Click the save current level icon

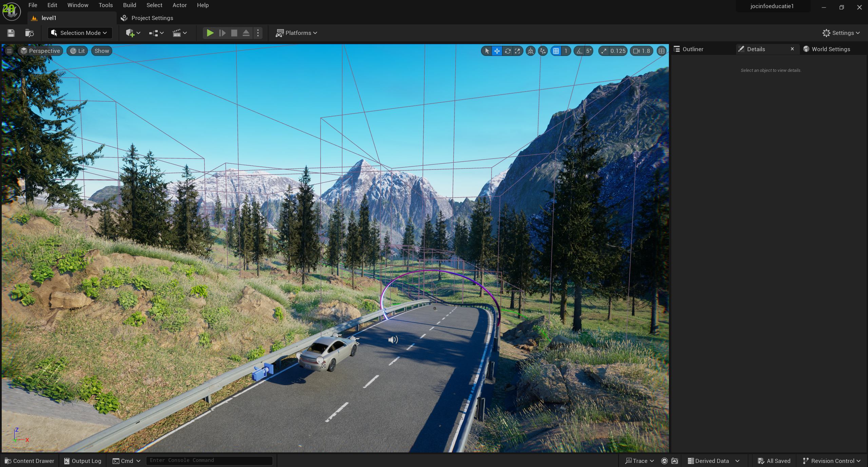point(11,33)
